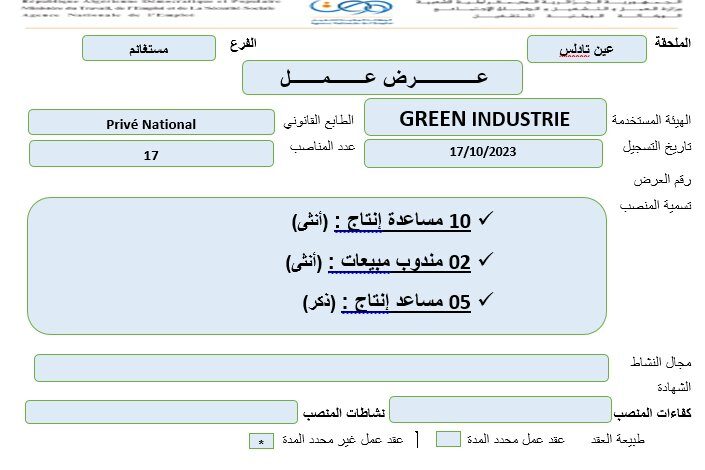Click the 'الشهادة' label
Screen dimensions: 705x470
(674, 387)
